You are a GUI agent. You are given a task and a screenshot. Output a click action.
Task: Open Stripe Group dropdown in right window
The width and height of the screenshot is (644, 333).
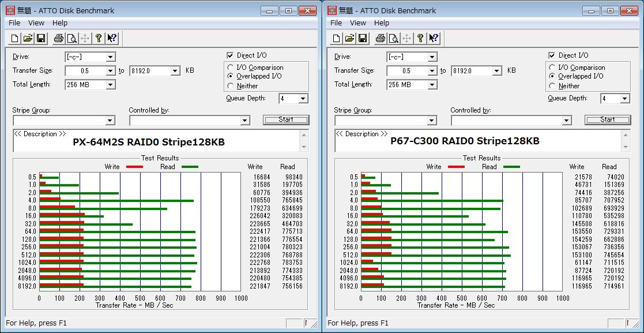pyautogui.click(x=432, y=121)
